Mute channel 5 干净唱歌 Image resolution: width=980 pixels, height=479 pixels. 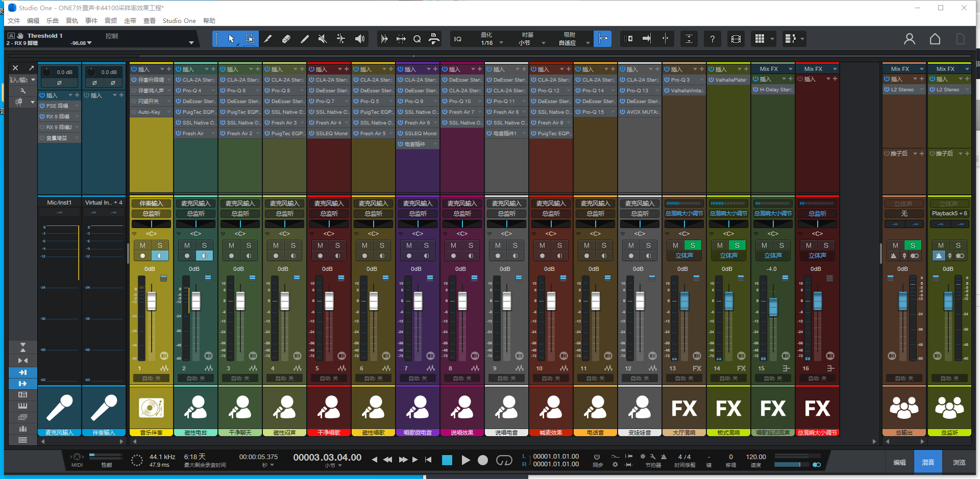click(320, 245)
